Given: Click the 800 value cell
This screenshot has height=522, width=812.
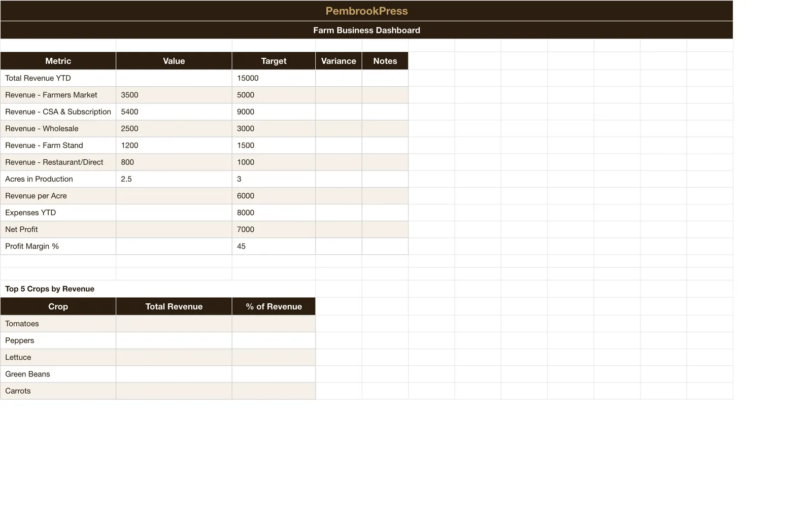Looking at the screenshot, I should (x=174, y=162).
